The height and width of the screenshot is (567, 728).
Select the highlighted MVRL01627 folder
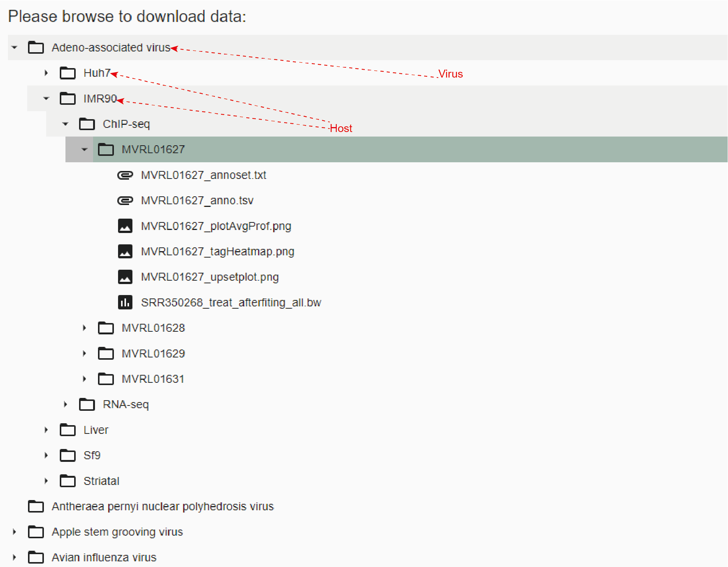153,149
